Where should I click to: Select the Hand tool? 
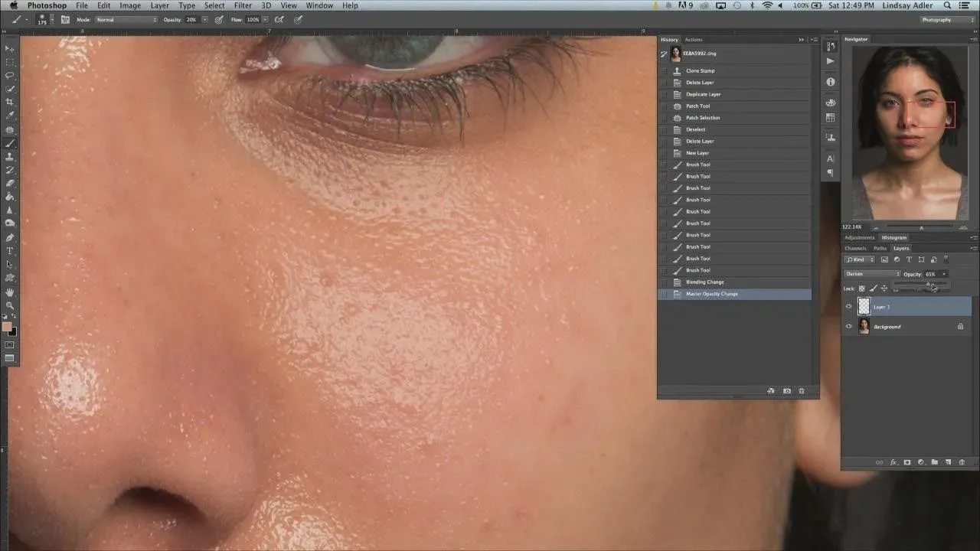[x=10, y=292]
